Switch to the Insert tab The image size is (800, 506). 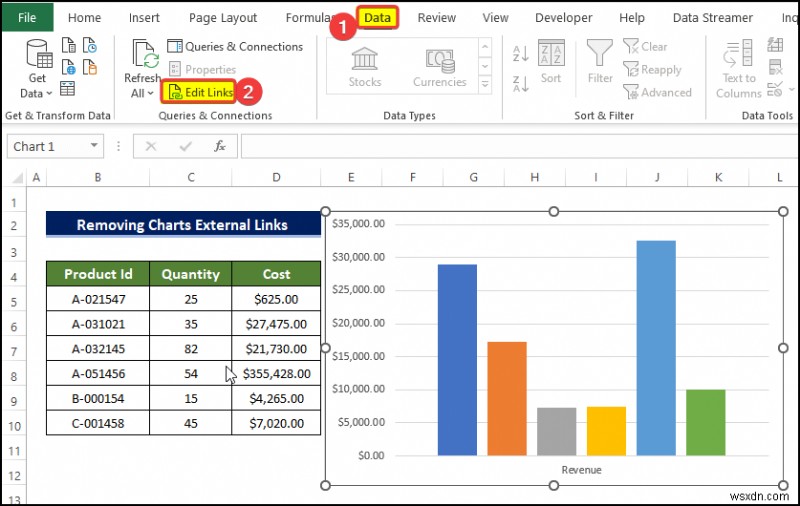tap(144, 18)
